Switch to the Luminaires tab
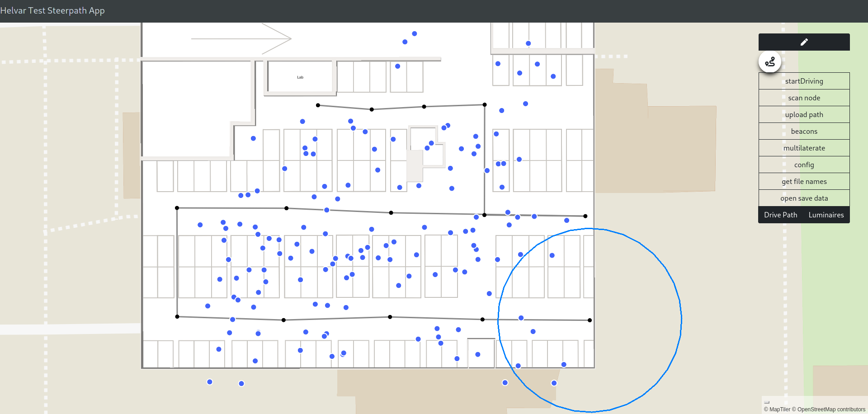Viewport: 868px width, 414px height. 826,215
